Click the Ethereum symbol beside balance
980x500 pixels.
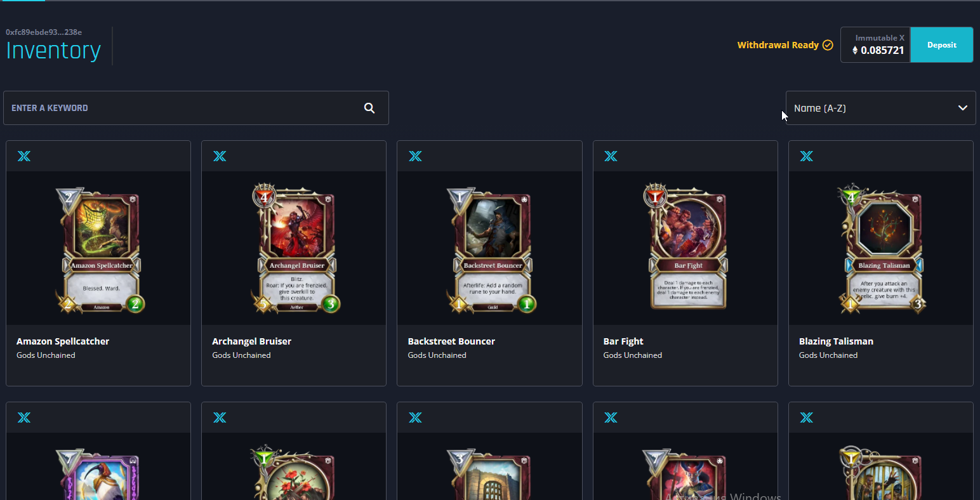855,50
